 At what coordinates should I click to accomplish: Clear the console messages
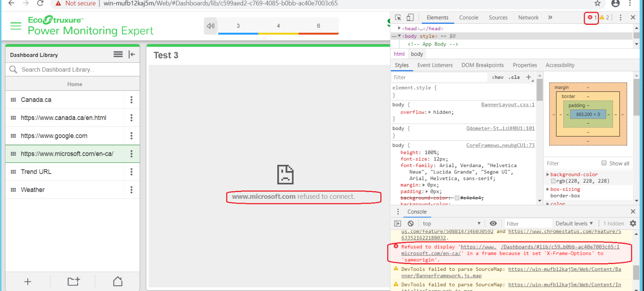[411, 224]
